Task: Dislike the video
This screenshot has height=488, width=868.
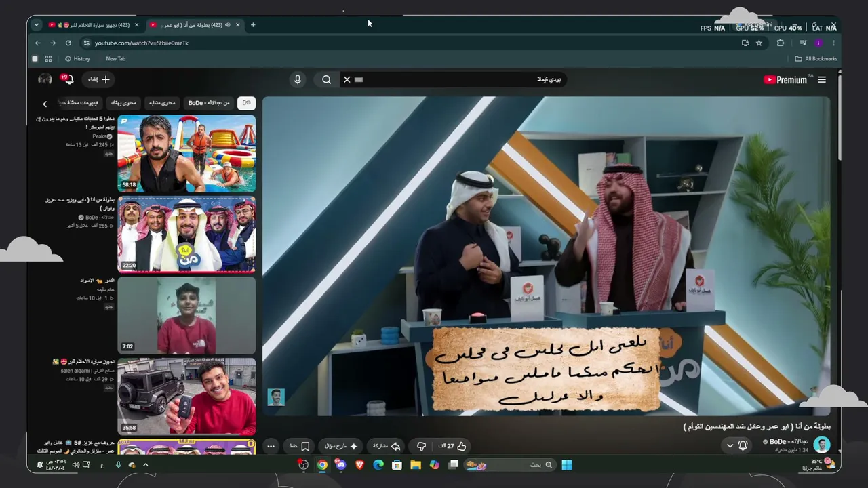Action: pyautogui.click(x=421, y=446)
